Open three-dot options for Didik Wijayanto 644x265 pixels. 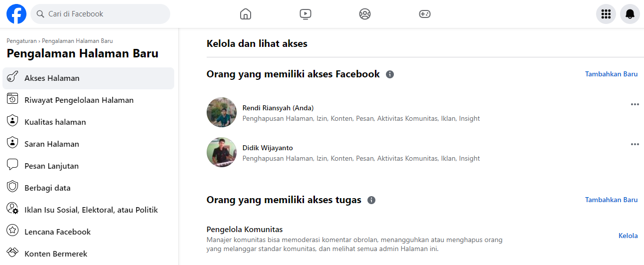coord(635,144)
